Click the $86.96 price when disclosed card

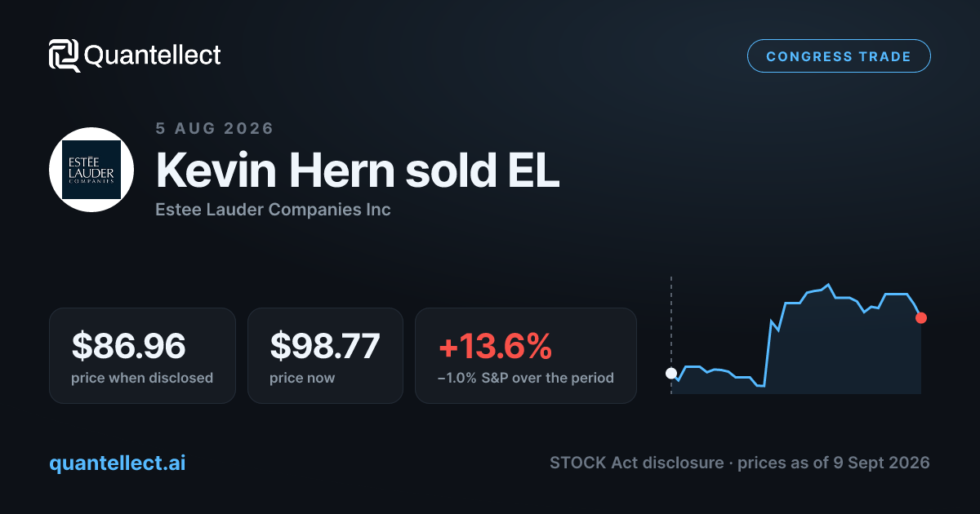click(142, 356)
